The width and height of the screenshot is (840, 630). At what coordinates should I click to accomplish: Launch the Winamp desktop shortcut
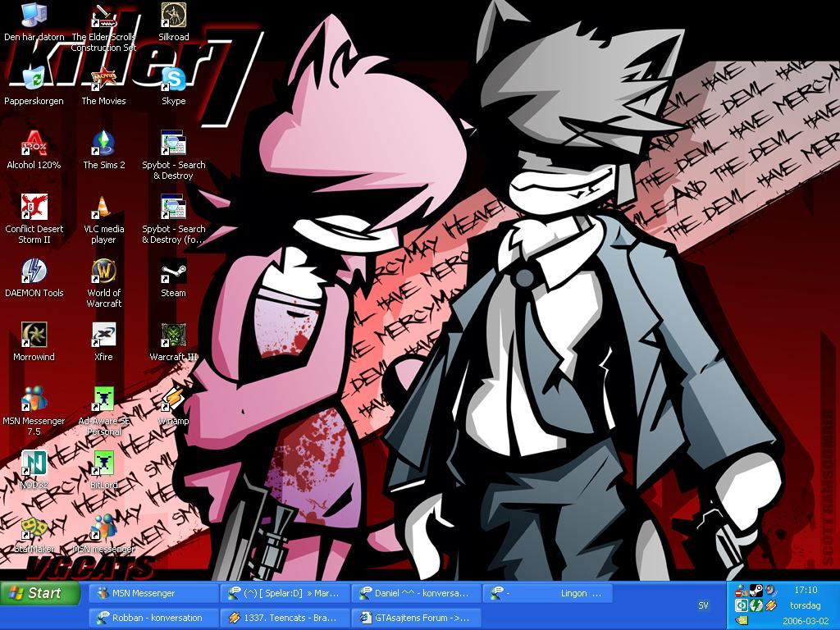tap(174, 406)
